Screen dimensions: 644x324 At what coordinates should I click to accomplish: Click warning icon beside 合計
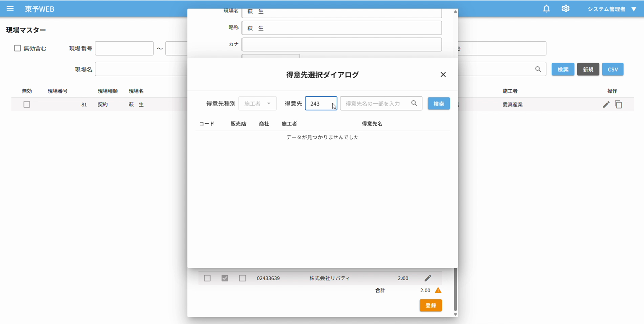point(438,290)
